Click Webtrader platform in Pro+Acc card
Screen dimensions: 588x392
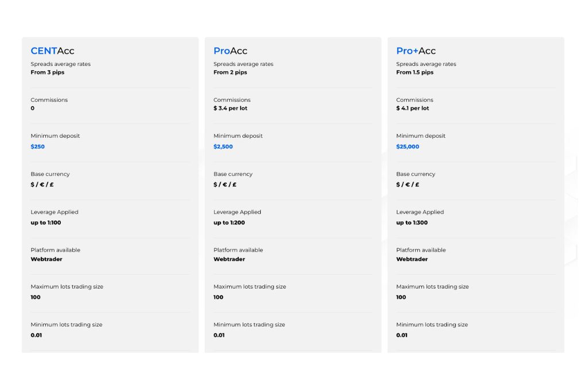point(412,259)
